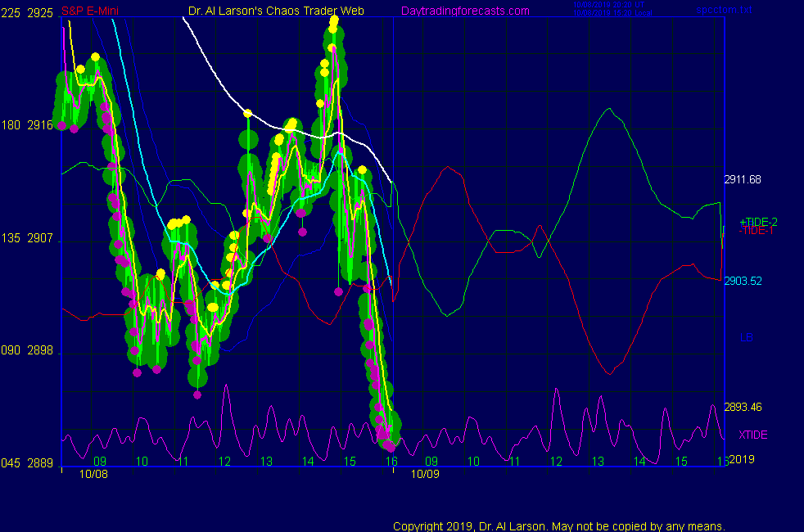The width and height of the screenshot is (804, 532).
Task: Click the '2019' year label
Action: pos(742,459)
